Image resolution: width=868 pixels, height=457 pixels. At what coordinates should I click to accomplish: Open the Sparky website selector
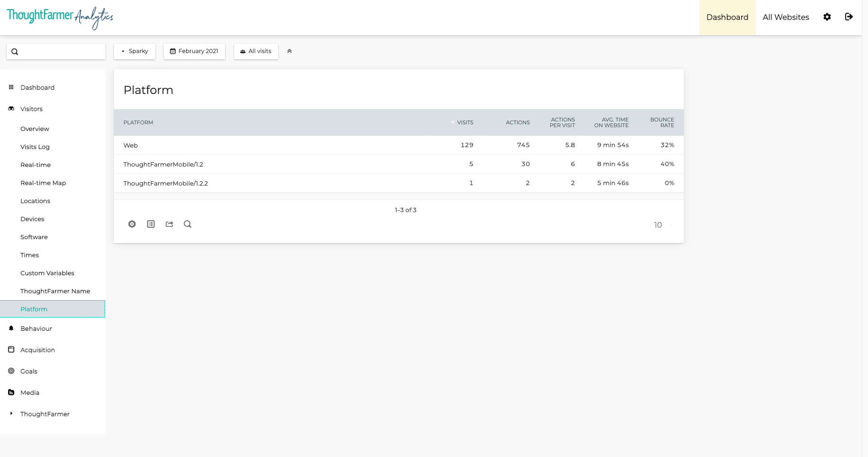(x=135, y=51)
